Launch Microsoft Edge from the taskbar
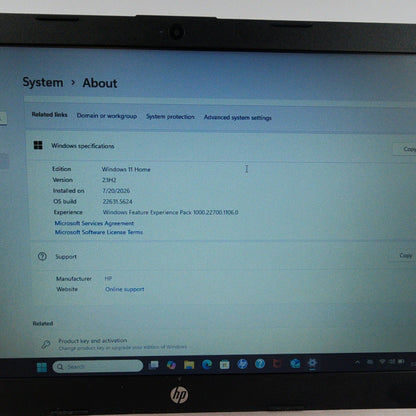 [x=207, y=364]
